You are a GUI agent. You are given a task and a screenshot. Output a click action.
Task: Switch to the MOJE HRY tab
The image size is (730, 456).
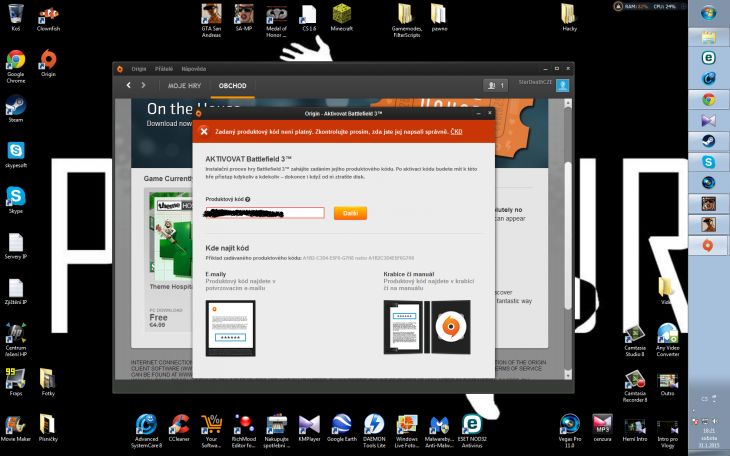point(184,86)
